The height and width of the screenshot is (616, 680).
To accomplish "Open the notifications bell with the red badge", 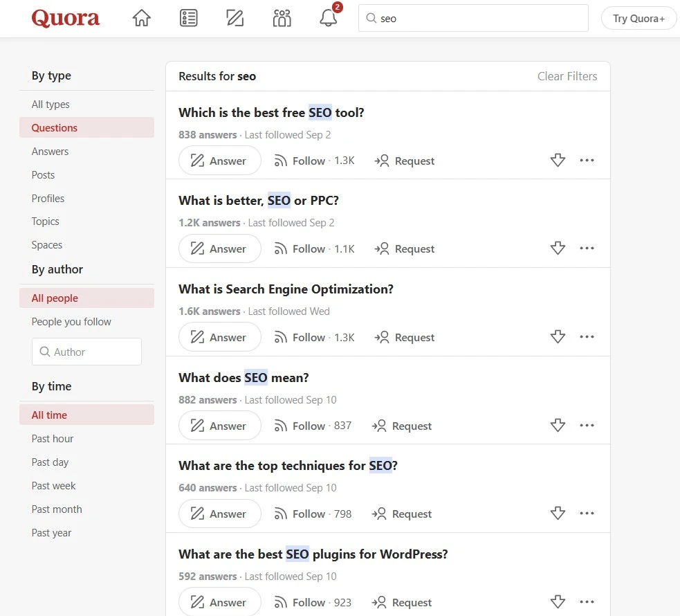I will click(x=328, y=19).
